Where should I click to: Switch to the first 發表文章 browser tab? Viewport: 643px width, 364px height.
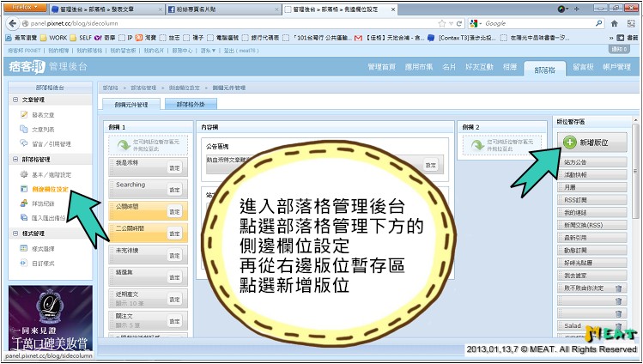(107, 9)
